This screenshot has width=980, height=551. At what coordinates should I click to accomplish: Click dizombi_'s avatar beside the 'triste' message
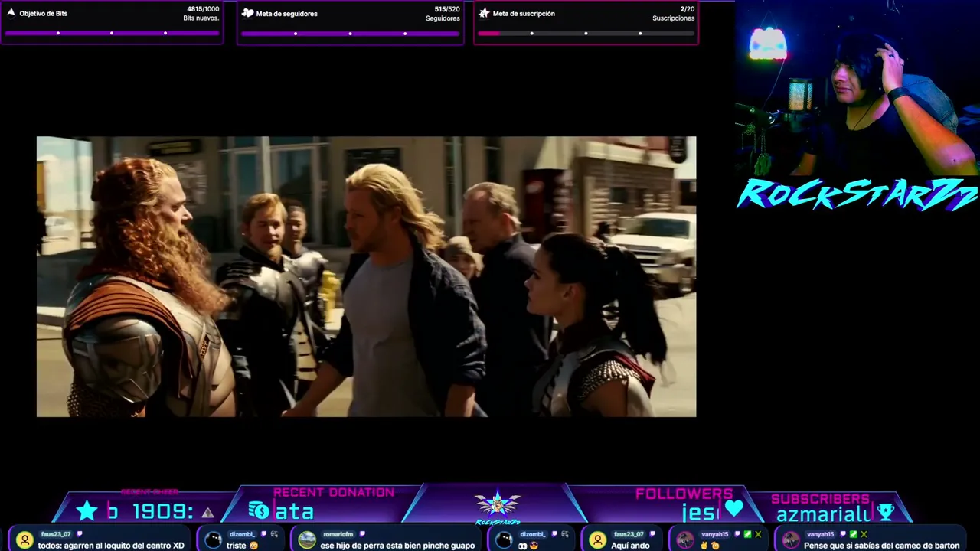214,540
